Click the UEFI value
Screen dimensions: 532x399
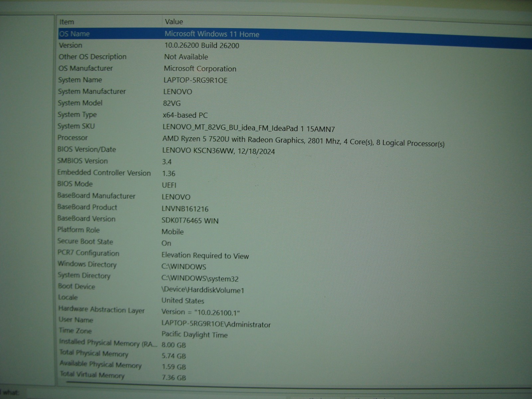tap(169, 185)
